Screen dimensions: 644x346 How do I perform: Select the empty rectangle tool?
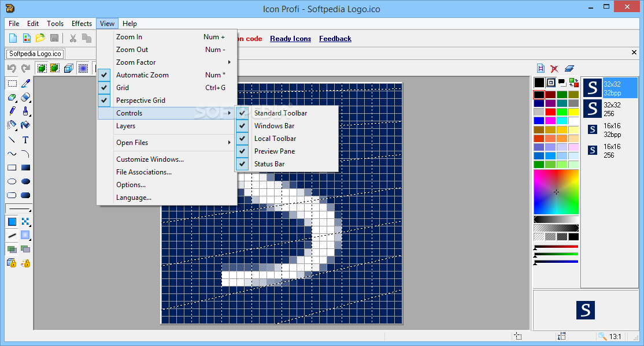(12, 168)
